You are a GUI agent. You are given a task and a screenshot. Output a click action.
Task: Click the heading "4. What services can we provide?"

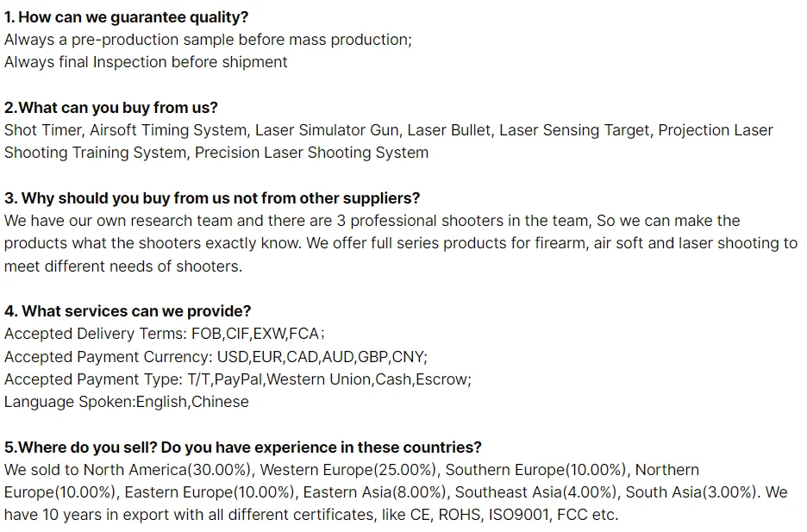(x=128, y=312)
